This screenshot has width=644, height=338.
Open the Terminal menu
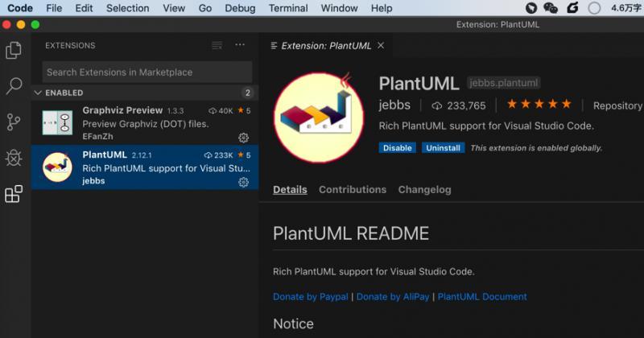click(288, 8)
